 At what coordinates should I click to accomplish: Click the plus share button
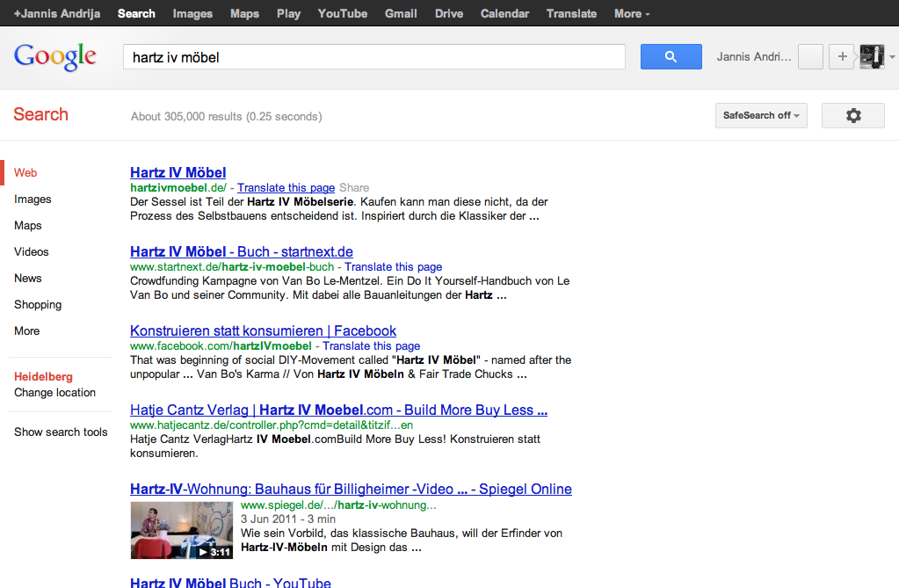coord(842,57)
